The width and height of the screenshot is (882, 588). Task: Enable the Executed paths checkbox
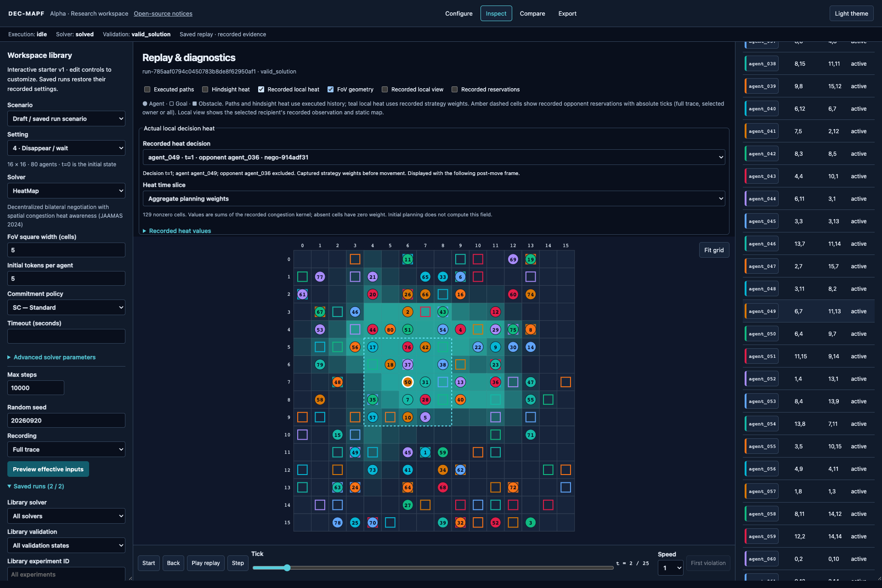(147, 90)
